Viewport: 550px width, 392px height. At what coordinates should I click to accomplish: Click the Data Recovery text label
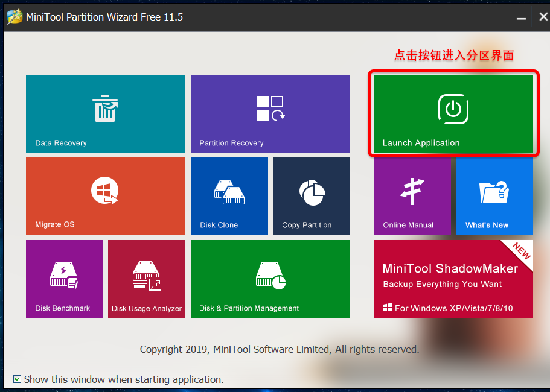(x=61, y=143)
